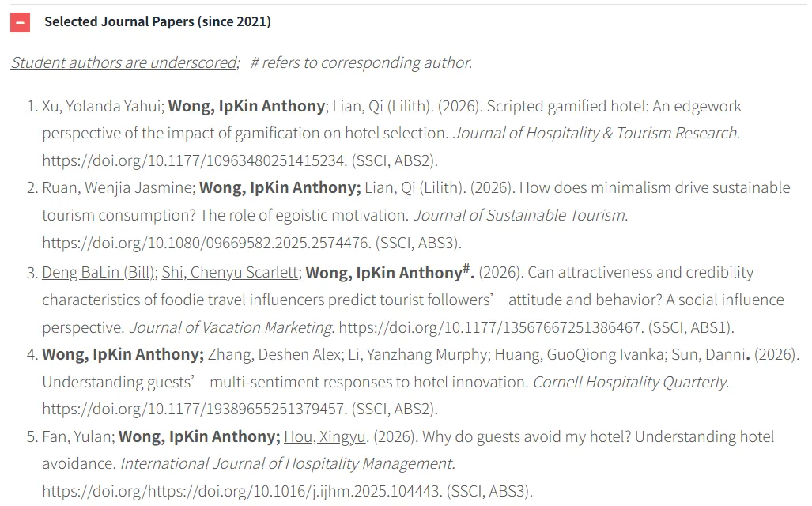Click underlined author Lian, Qi (Lilith) in paper 2

click(x=413, y=187)
